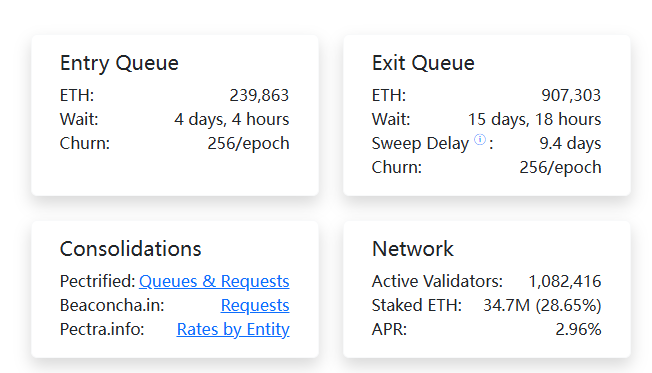Open the Rates by Entity link
The image size is (652, 373).
click(233, 330)
